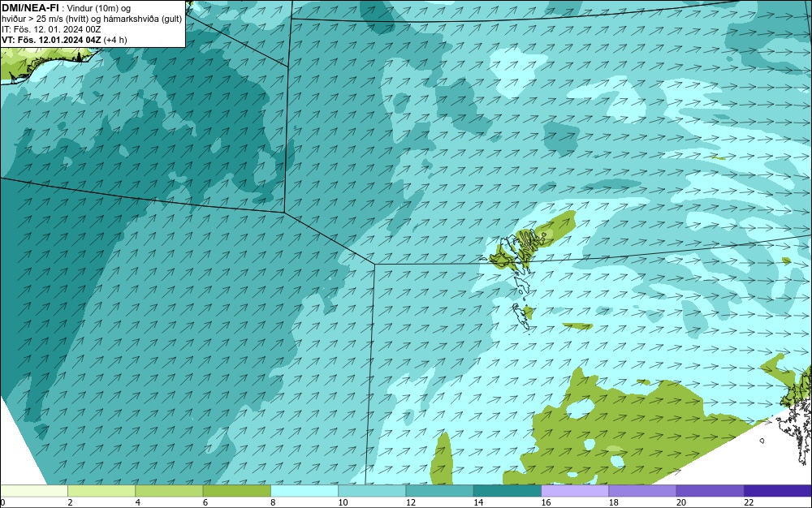Click the small southern Faroe island Suðuroy
The height and width of the screenshot is (508, 812).
[x=521, y=315]
